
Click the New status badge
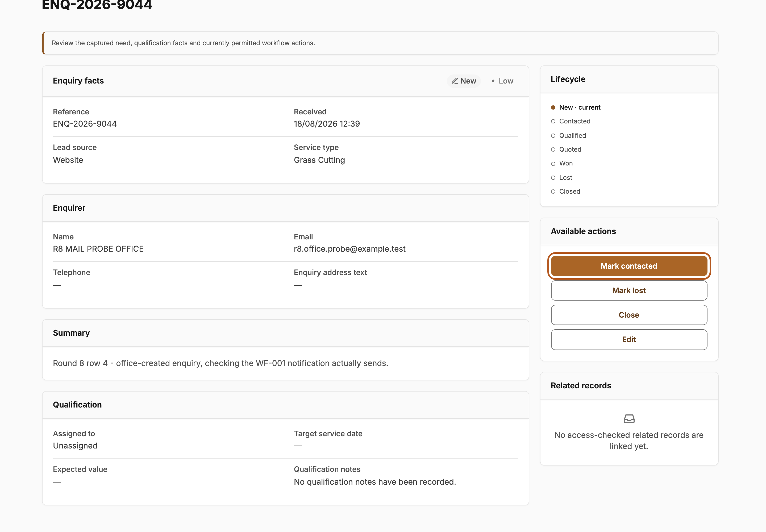464,81
